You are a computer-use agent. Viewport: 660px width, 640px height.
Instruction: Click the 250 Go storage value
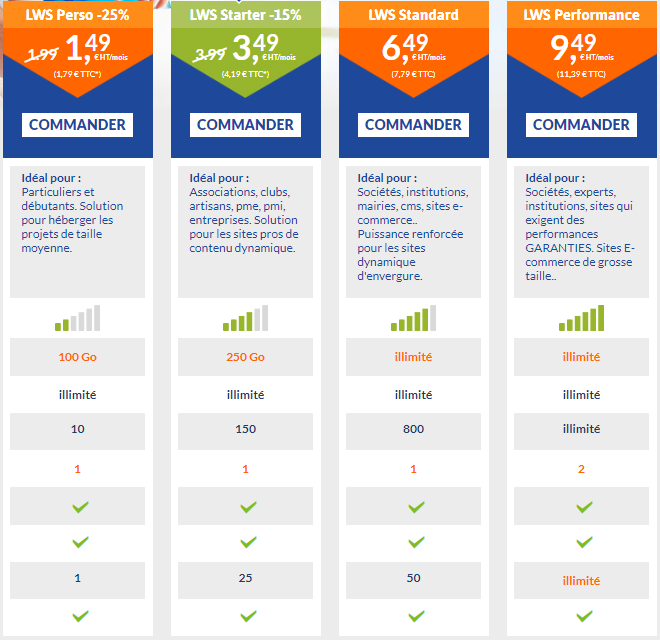[245, 357]
